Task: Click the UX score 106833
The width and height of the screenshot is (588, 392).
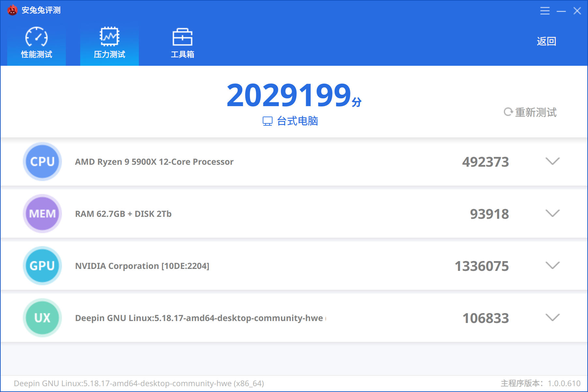Action: click(x=486, y=318)
